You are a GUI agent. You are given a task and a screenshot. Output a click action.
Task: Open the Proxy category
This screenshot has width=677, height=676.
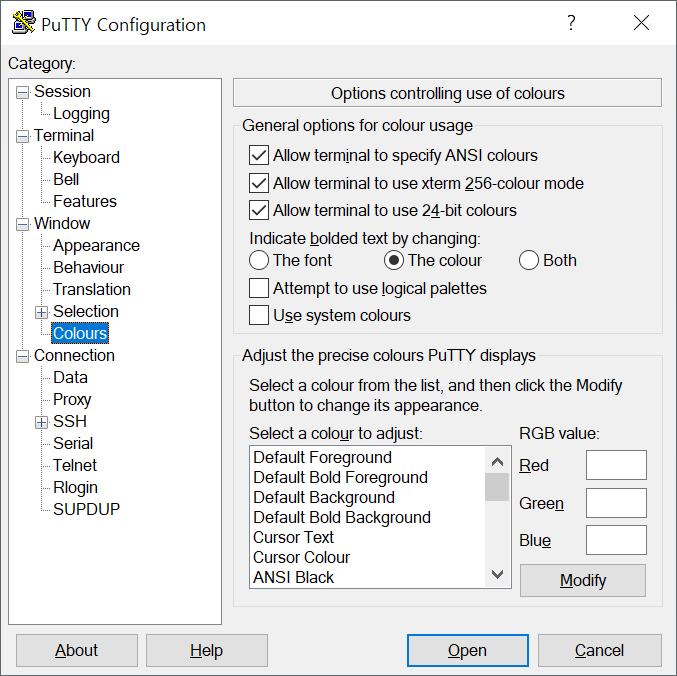[72, 400]
